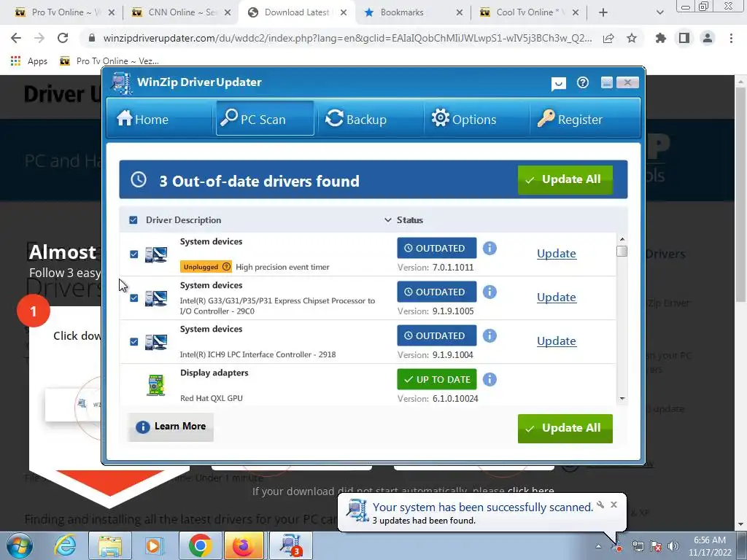Launch Internet Explorer from taskbar

coord(65,545)
